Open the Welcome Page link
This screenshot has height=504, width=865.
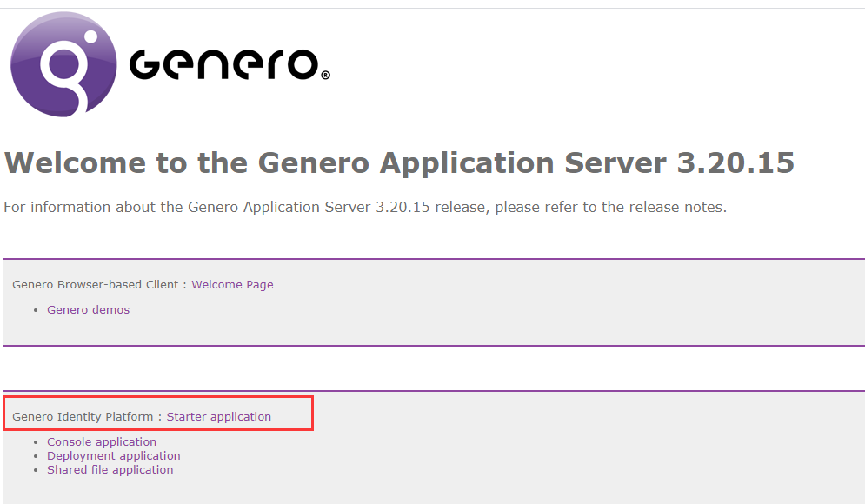click(232, 284)
